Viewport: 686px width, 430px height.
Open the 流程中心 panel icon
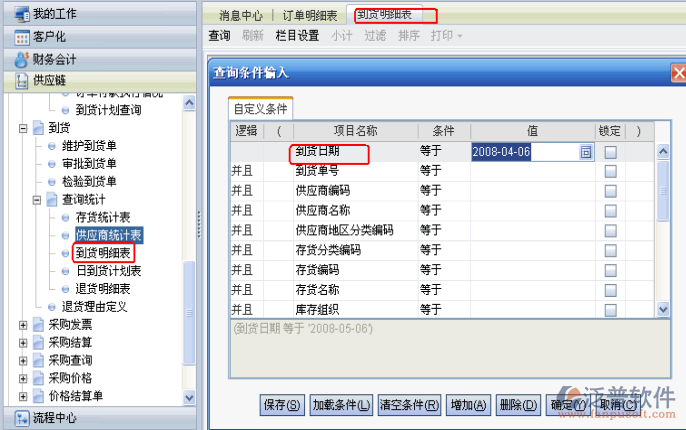(x=22, y=418)
